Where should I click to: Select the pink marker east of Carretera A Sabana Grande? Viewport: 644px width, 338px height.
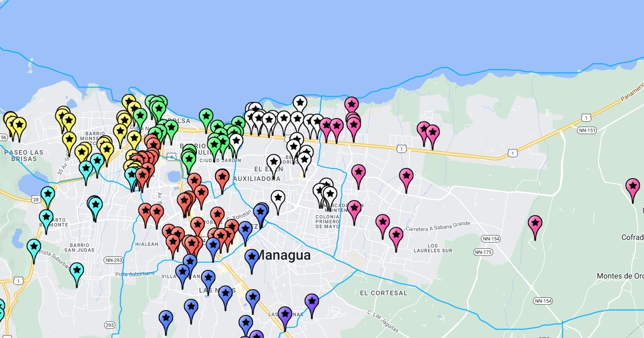pyautogui.click(x=535, y=224)
